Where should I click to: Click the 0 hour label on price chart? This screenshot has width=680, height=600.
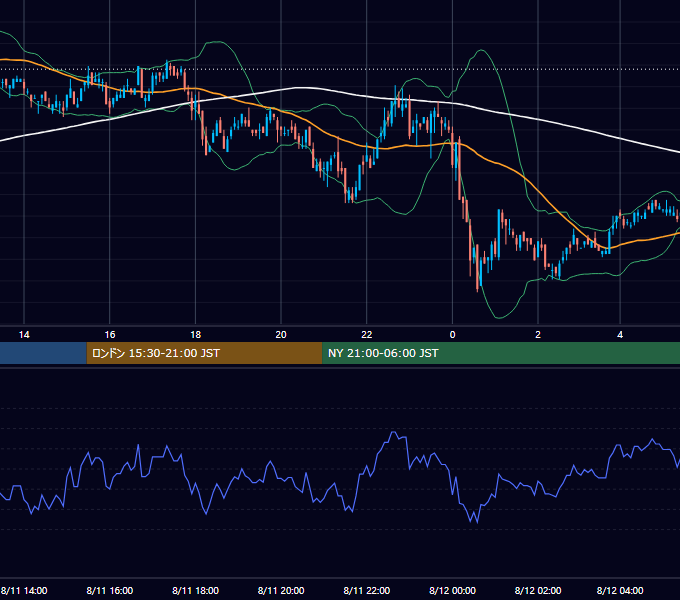click(452, 335)
